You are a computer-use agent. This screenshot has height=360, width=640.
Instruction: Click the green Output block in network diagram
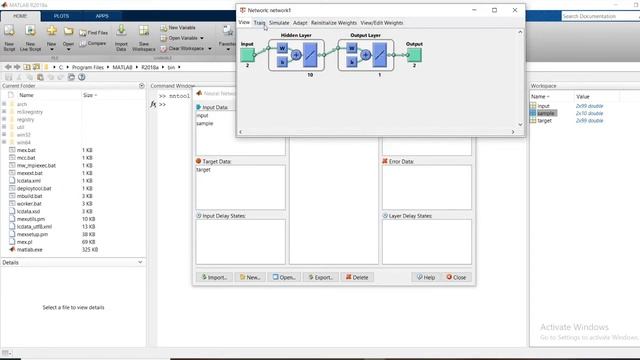click(414, 55)
